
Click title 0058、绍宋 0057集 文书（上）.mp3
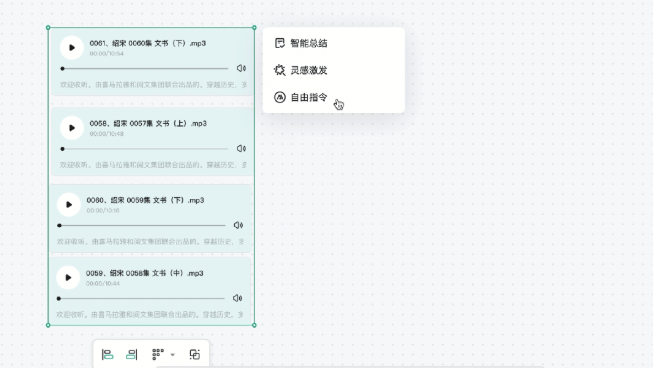[148, 124]
